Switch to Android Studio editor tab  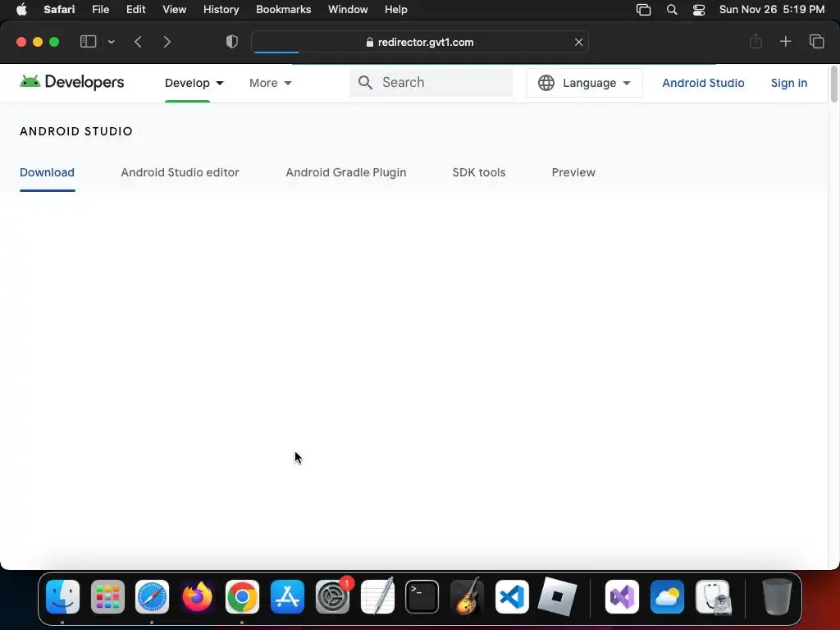[180, 172]
